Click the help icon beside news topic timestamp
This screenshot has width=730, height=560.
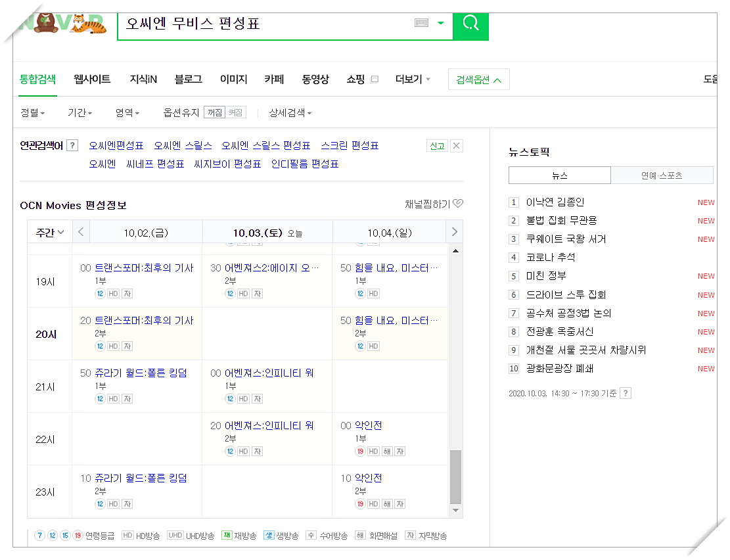pos(626,393)
